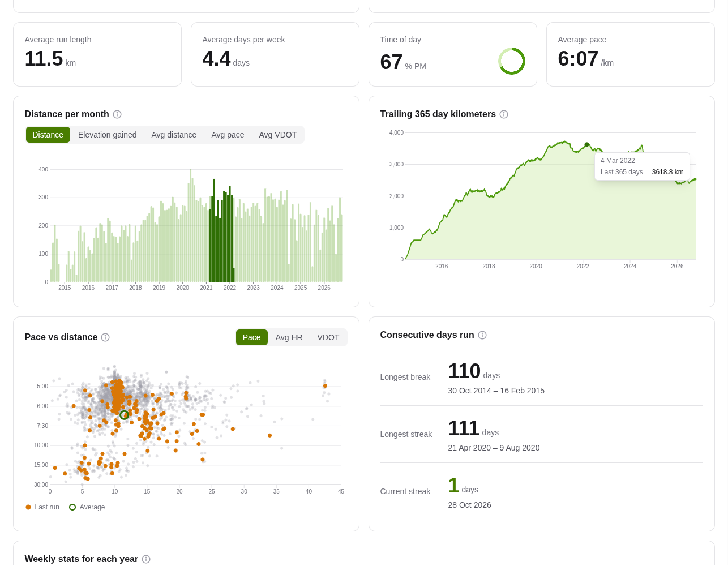Click the orange Last run legend dot
Screen dimensions: 728x566
(28, 507)
